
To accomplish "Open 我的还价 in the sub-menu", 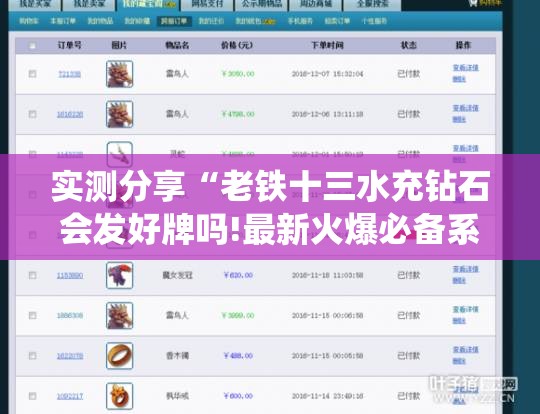I will click(211, 21).
